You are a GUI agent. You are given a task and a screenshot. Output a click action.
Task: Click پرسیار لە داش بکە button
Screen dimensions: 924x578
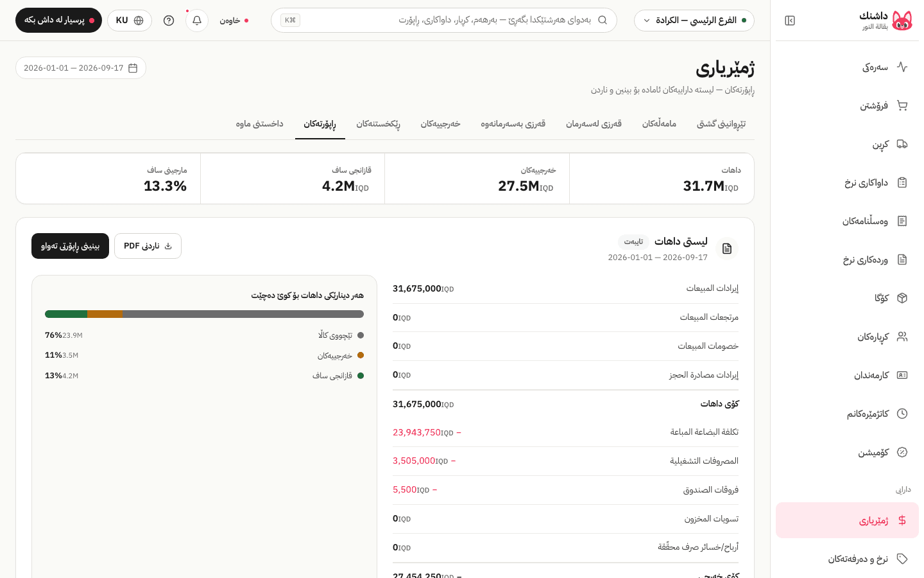58,21
